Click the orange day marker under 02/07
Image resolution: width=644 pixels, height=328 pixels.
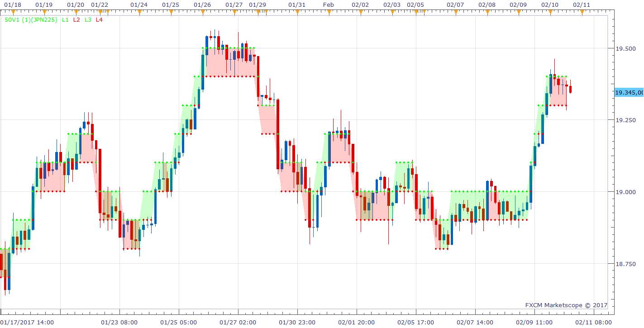coord(456,13)
